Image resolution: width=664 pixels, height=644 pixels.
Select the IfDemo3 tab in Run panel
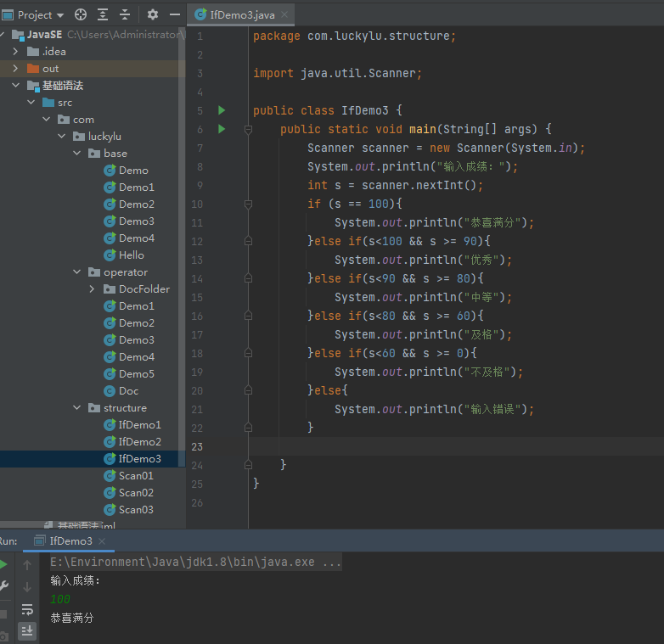70,540
